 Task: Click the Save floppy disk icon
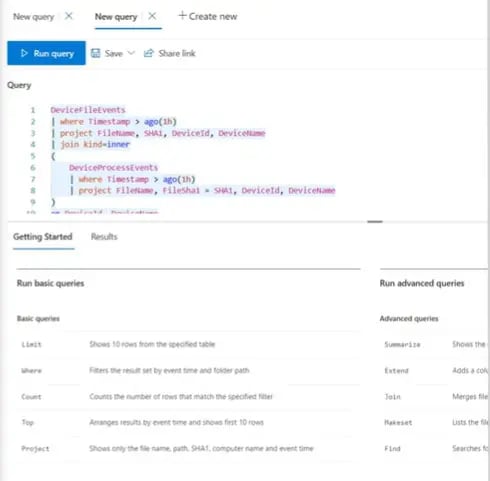click(x=96, y=53)
